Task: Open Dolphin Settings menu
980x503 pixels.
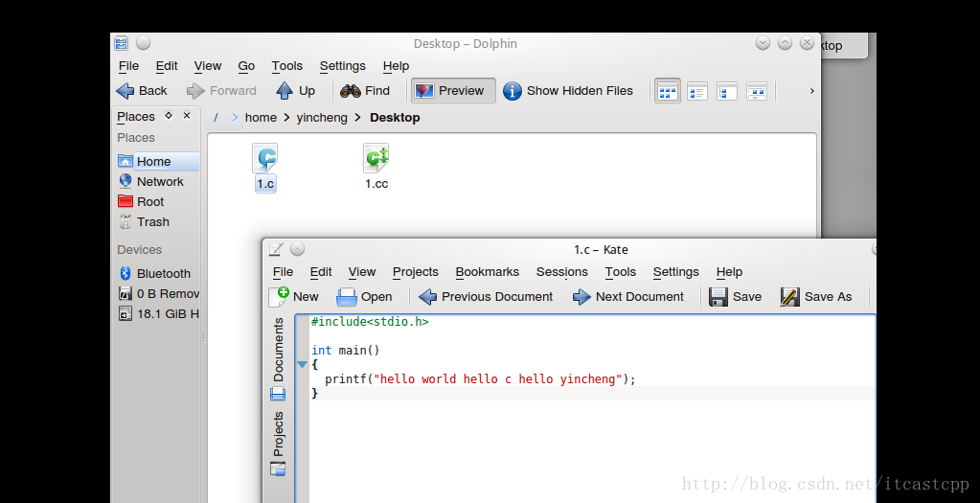Action: 343,65
